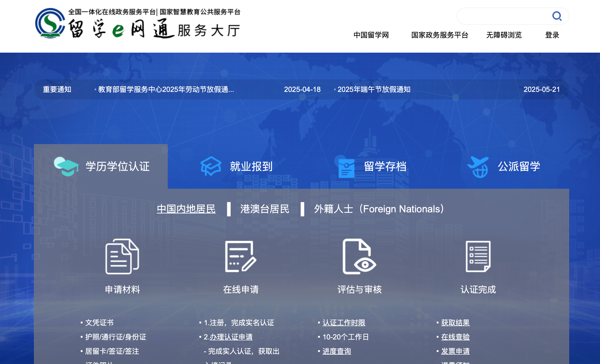Switch to 港澳台居民 sub-tab
This screenshot has width=600, height=364.
pos(265,209)
